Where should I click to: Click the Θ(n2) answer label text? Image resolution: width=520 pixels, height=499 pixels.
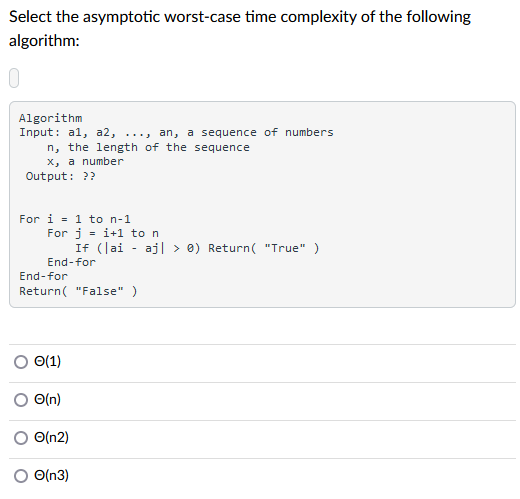click(x=51, y=437)
